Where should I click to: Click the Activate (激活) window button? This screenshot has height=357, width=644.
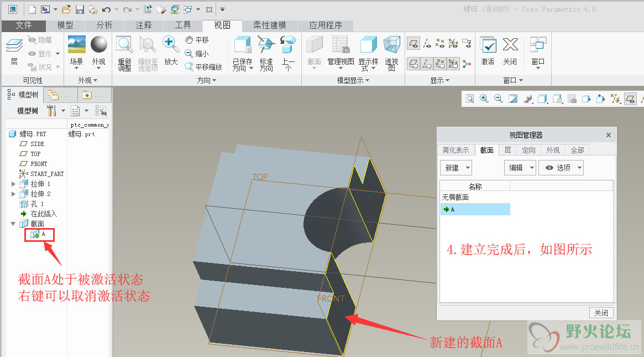pos(488,51)
